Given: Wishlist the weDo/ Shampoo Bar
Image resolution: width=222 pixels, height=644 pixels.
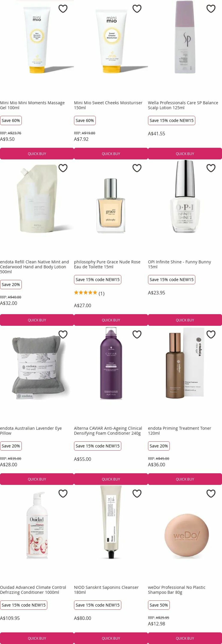Looking at the screenshot, I should 211,494.
